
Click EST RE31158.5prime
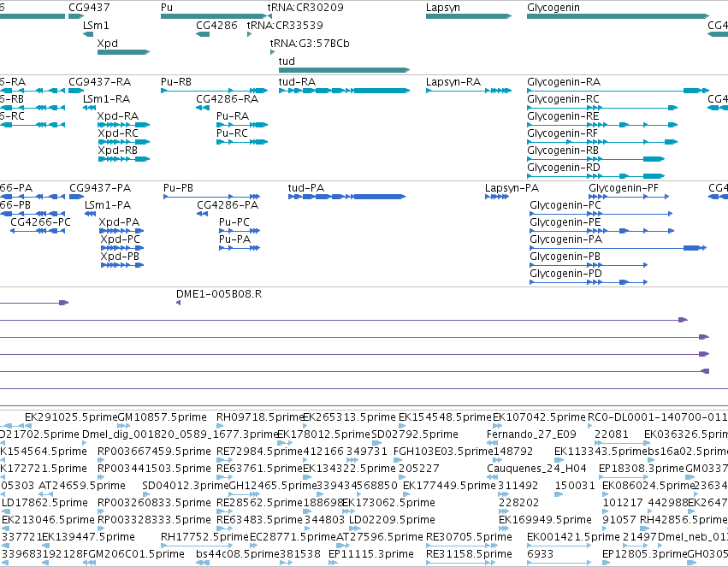(469, 554)
